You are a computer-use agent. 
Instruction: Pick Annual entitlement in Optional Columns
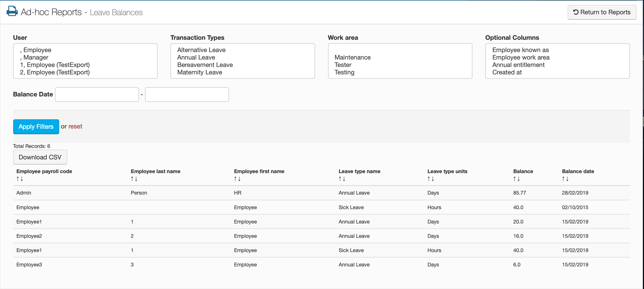pos(518,65)
